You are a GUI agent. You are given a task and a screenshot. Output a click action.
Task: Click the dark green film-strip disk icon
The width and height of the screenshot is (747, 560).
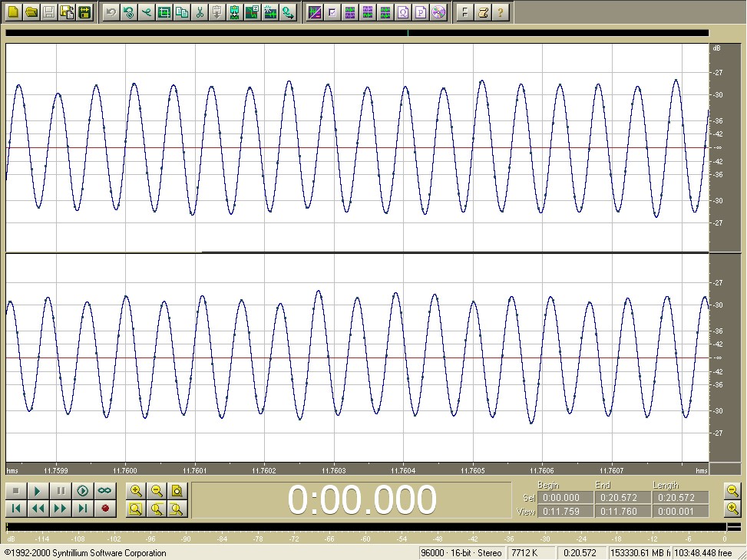(84, 12)
